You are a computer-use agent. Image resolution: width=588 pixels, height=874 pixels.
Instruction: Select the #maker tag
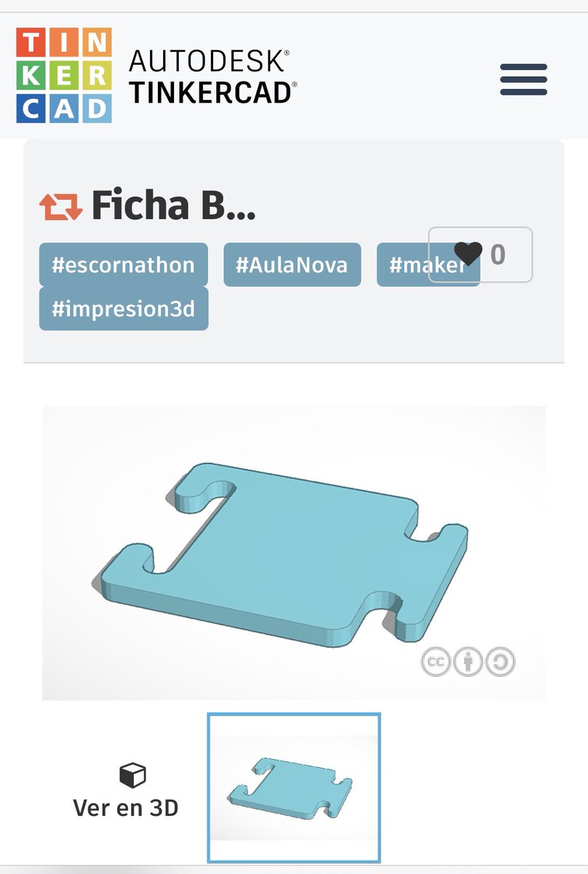point(428,264)
